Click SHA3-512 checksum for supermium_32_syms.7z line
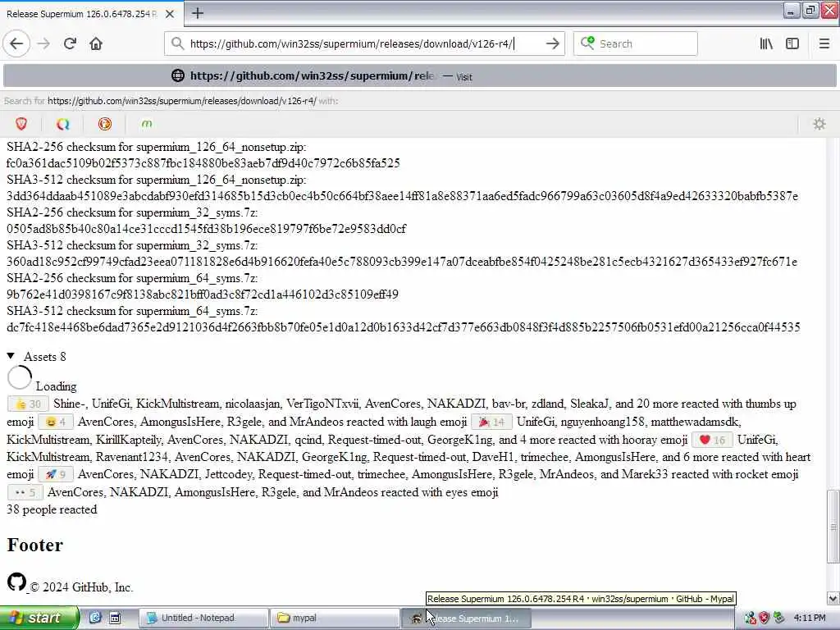The width and height of the screenshot is (840, 630). point(132,246)
